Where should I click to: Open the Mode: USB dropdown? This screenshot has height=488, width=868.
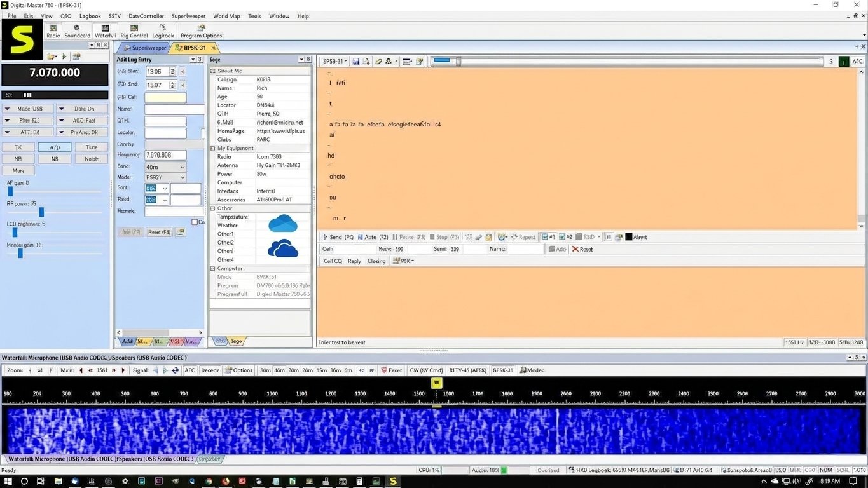[x=27, y=109]
